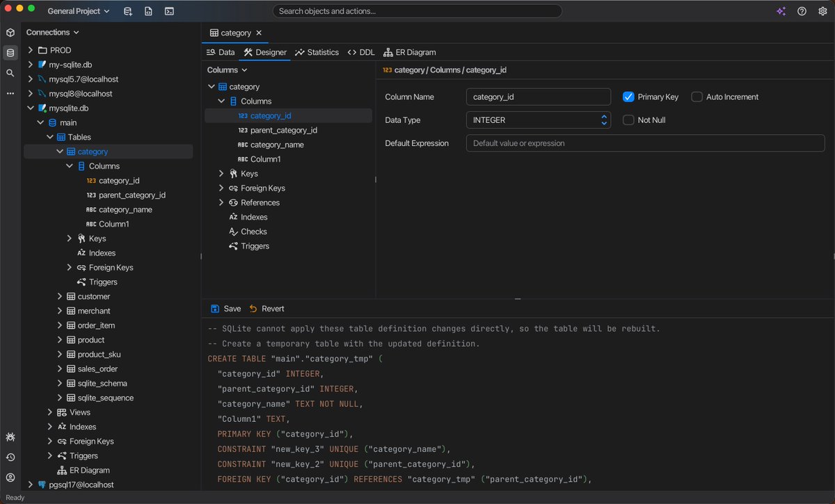This screenshot has width=835, height=504.
Task: Open the user account icon in sidebar
Action: 10,478
